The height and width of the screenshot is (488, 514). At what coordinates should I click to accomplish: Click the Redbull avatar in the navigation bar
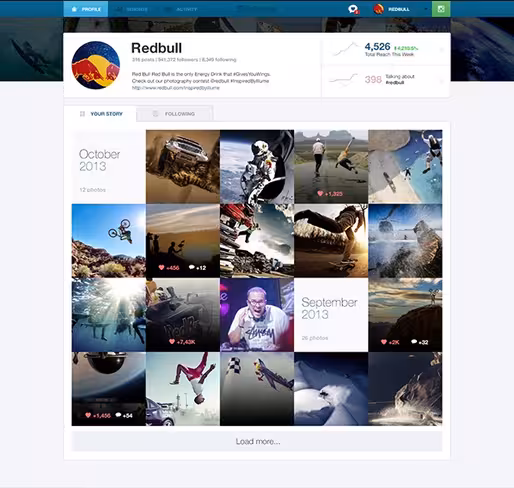pyautogui.click(x=378, y=9)
